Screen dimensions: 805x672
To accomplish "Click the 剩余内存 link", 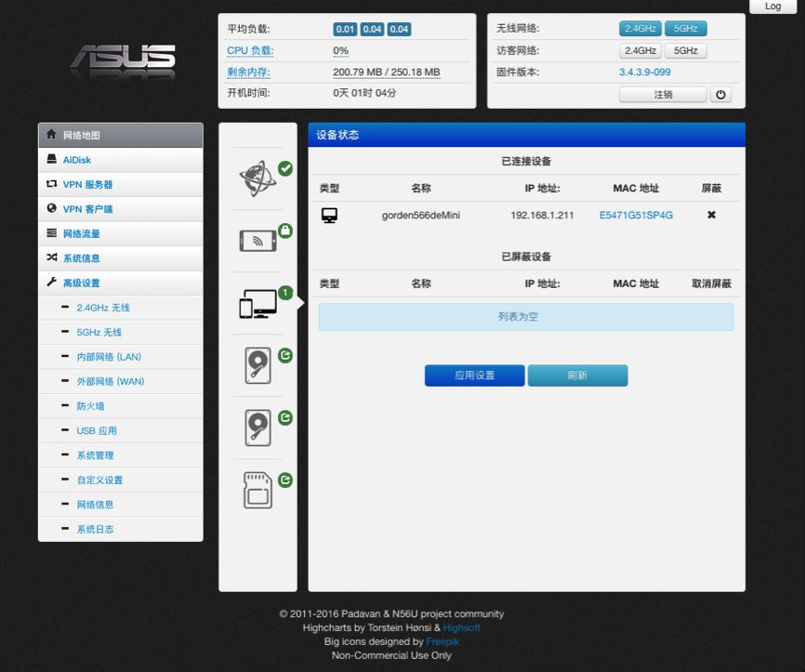I will click(x=248, y=72).
